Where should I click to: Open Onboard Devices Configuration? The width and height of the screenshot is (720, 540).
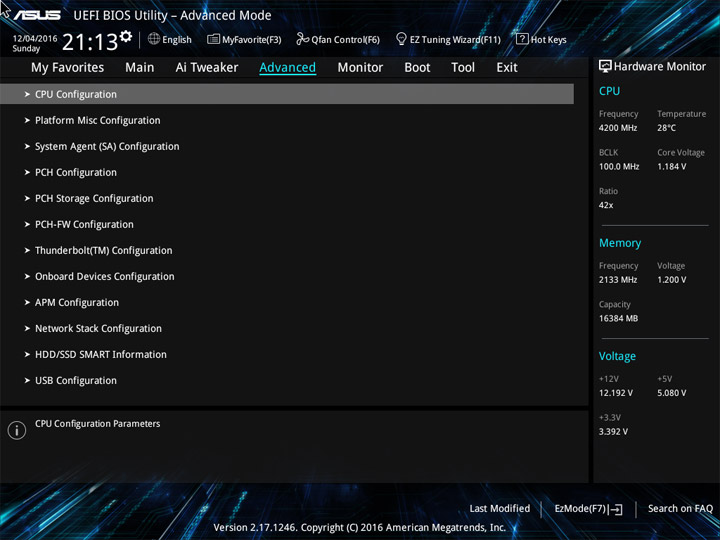(105, 276)
